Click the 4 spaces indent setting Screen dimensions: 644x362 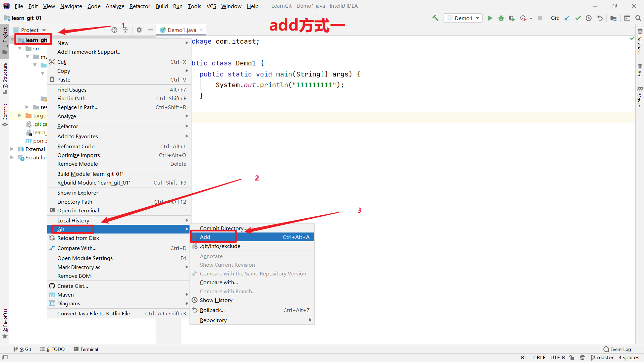(x=629, y=358)
